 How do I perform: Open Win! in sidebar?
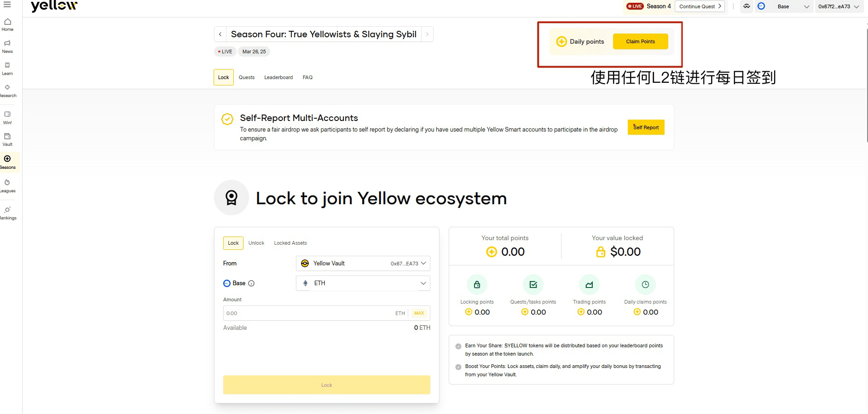7,118
